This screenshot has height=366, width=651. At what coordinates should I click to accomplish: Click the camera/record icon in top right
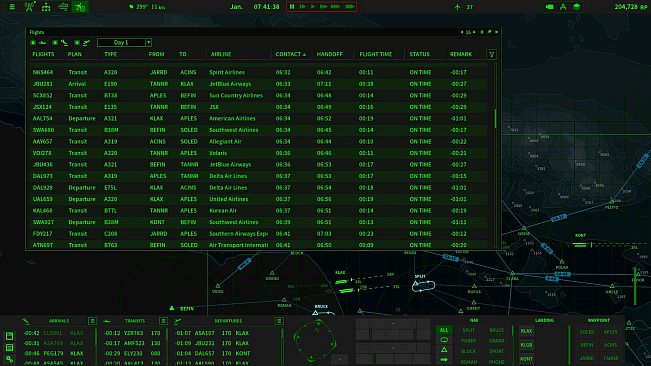549,7
